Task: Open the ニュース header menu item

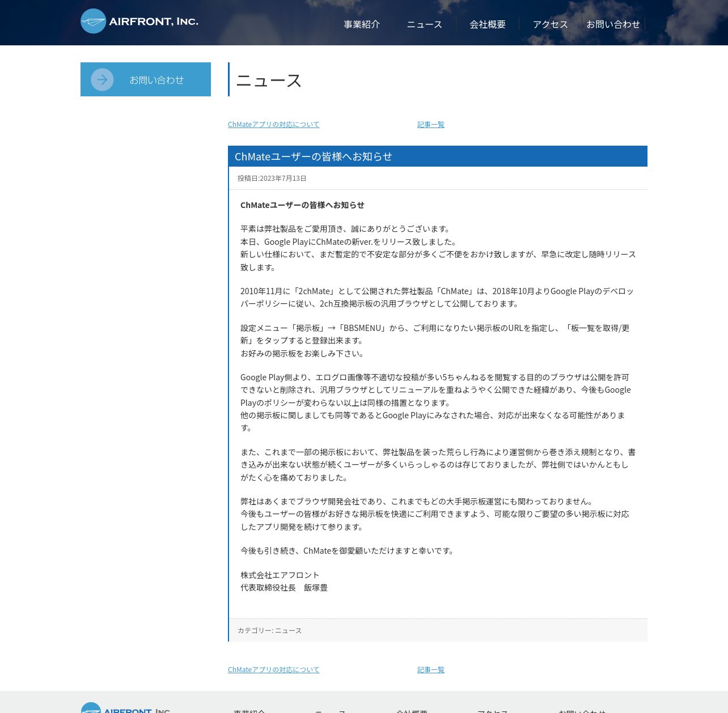Action: [x=425, y=24]
